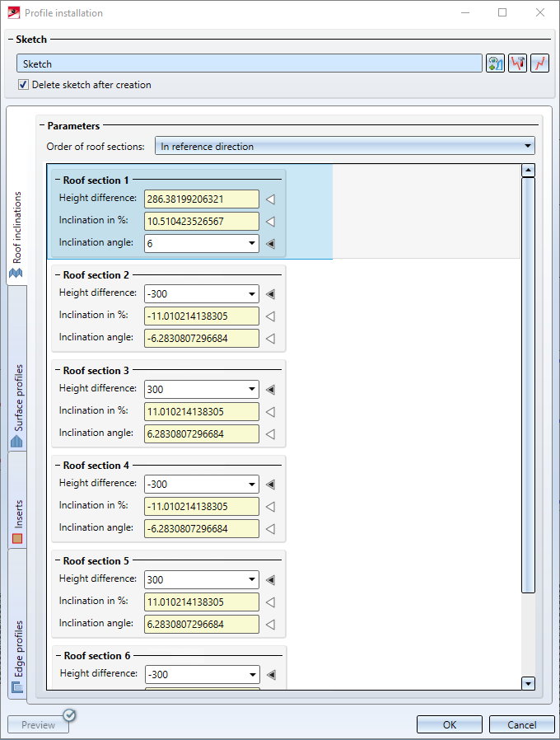Switch to the Inserts tab
This screenshot has width=560, height=740.
pyautogui.click(x=17, y=500)
